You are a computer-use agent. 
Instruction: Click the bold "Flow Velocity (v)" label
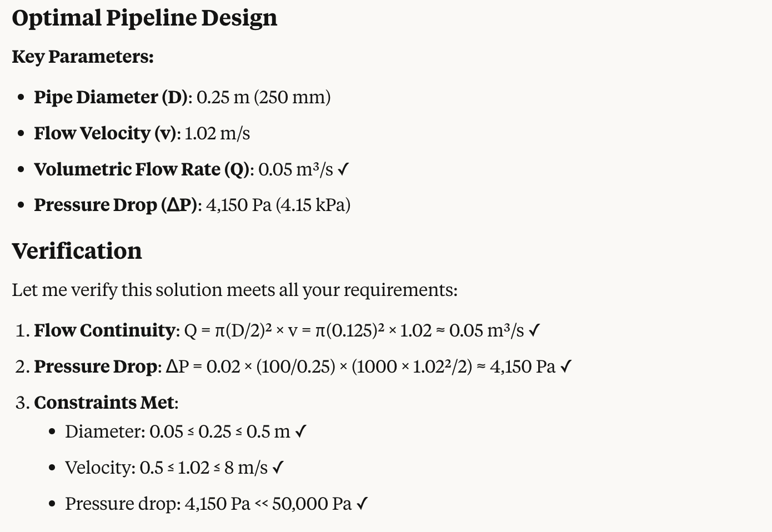pyautogui.click(x=105, y=133)
